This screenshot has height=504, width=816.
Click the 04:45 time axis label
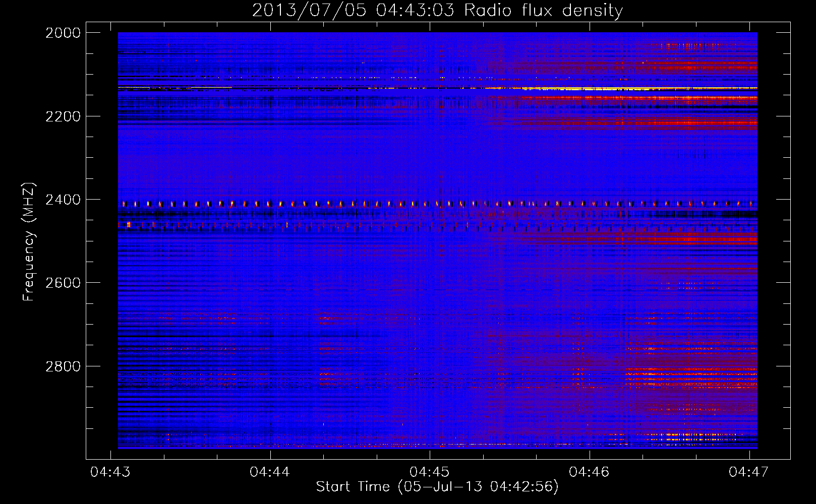pos(430,472)
